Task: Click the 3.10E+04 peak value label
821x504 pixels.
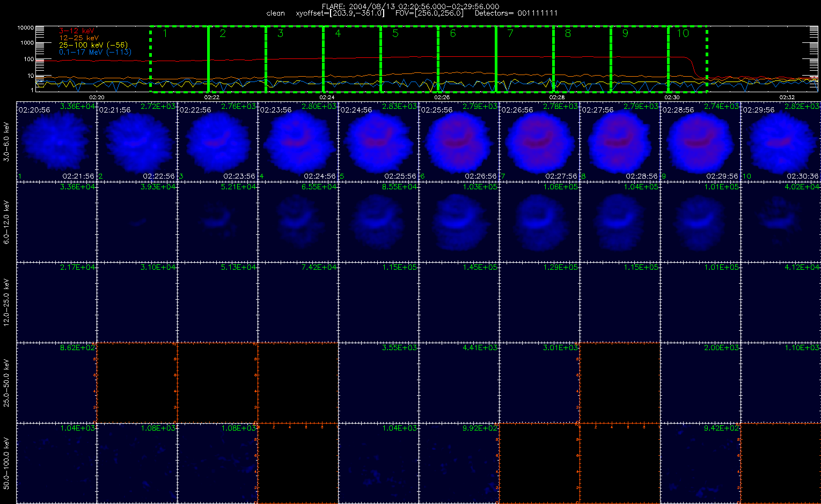Action: tap(158, 267)
